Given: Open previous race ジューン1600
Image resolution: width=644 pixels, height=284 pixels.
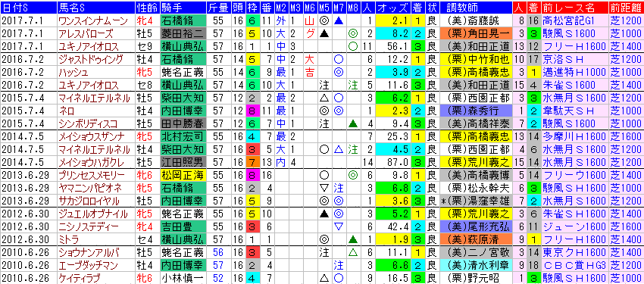Looking at the screenshot, I should tap(574, 227).
